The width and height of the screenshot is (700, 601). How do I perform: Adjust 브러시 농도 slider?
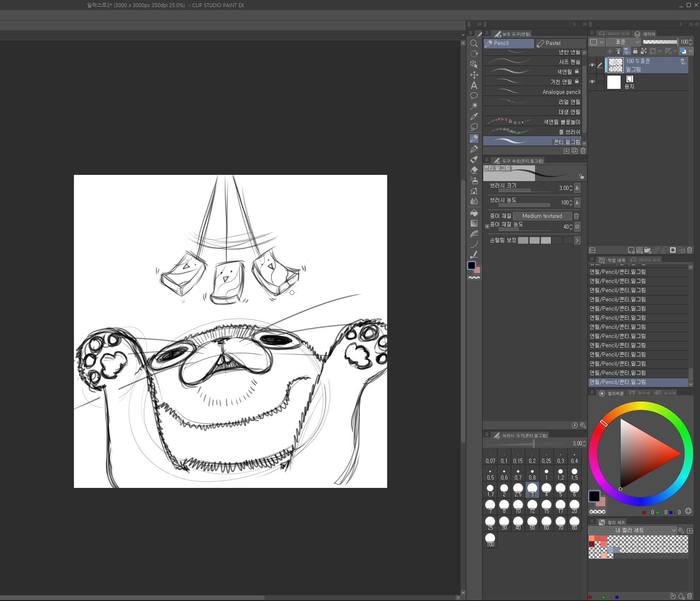524,205
